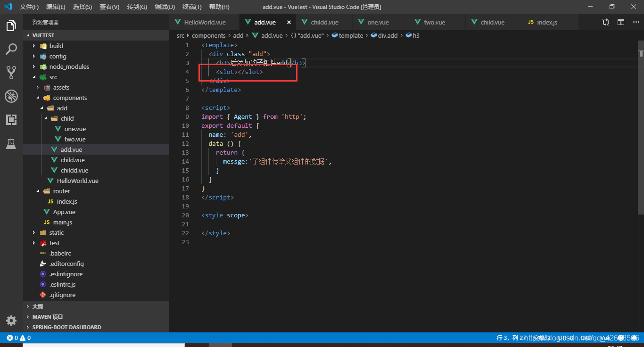The image size is (644, 347).
Task: Click the cursor position 行 3, 列 27
Action: tap(512, 338)
